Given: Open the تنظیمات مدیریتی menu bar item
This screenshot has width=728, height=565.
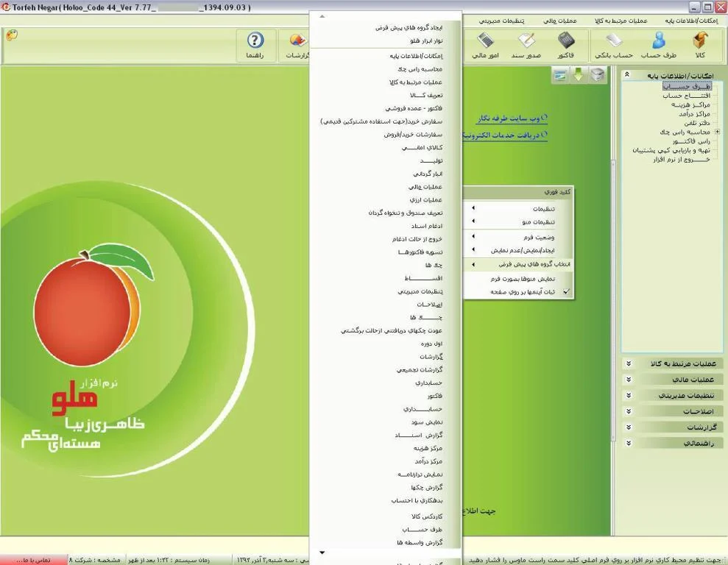Looking at the screenshot, I should point(502,21).
